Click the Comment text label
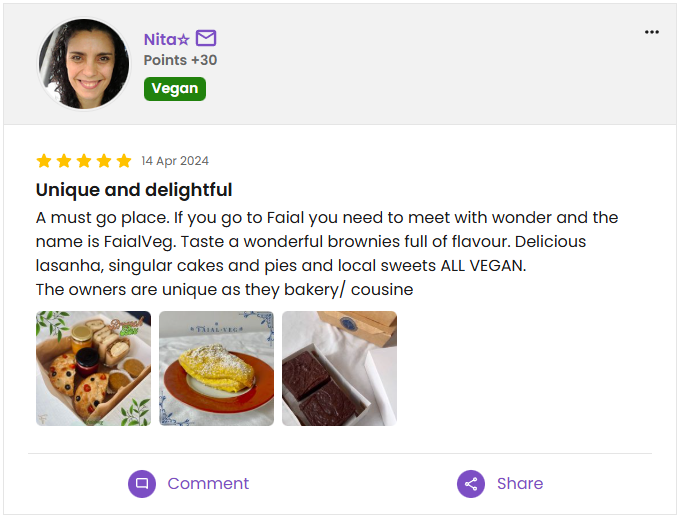The height and width of the screenshot is (519, 681). click(208, 484)
